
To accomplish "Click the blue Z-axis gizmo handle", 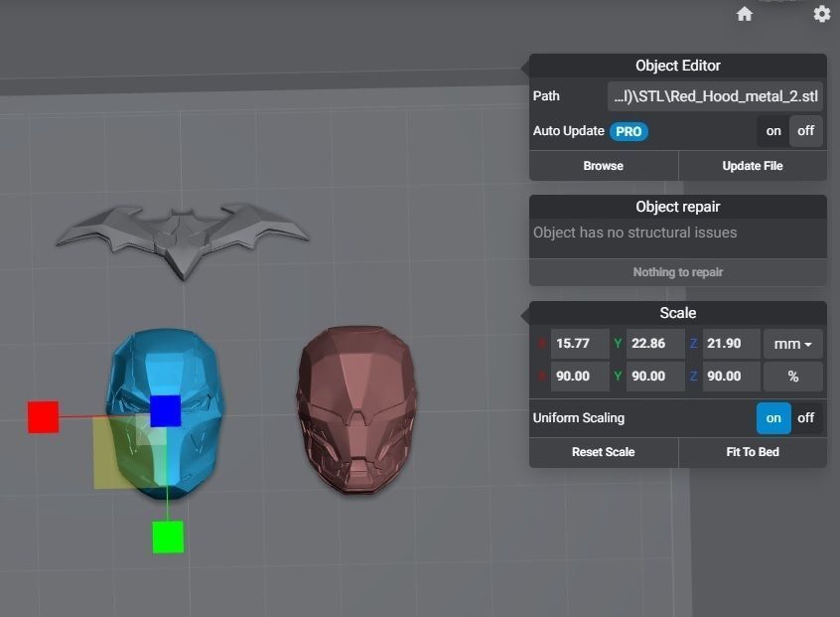I will pyautogui.click(x=166, y=411).
